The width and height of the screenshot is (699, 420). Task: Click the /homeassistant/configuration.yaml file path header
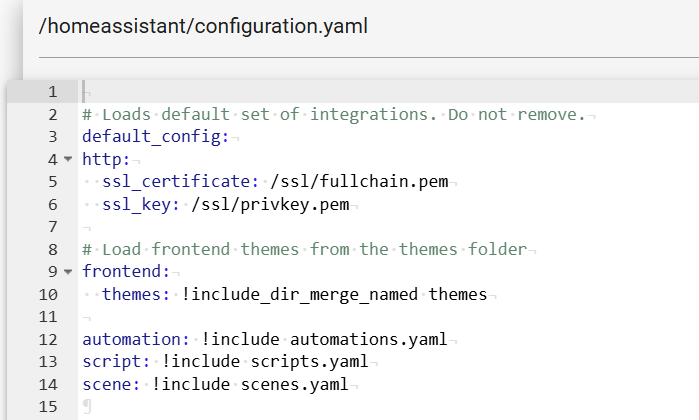[x=203, y=26]
